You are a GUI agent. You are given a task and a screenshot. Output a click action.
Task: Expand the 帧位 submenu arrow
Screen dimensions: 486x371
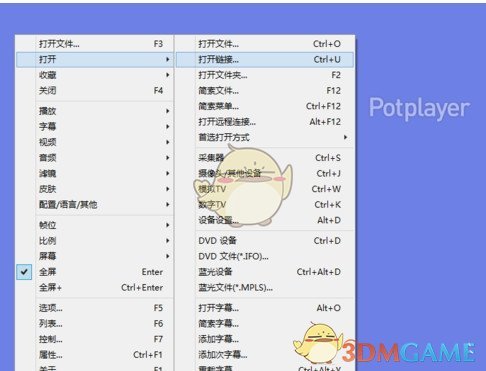point(168,225)
